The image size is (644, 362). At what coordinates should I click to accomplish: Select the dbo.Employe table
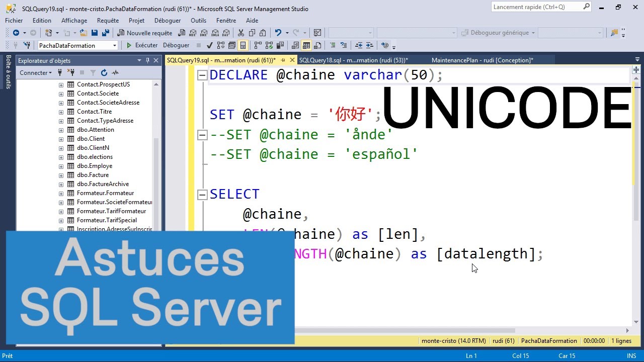click(x=95, y=166)
